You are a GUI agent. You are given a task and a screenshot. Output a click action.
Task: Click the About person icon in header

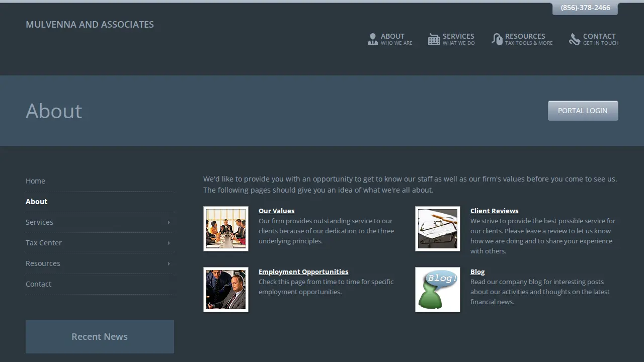pyautogui.click(x=372, y=39)
